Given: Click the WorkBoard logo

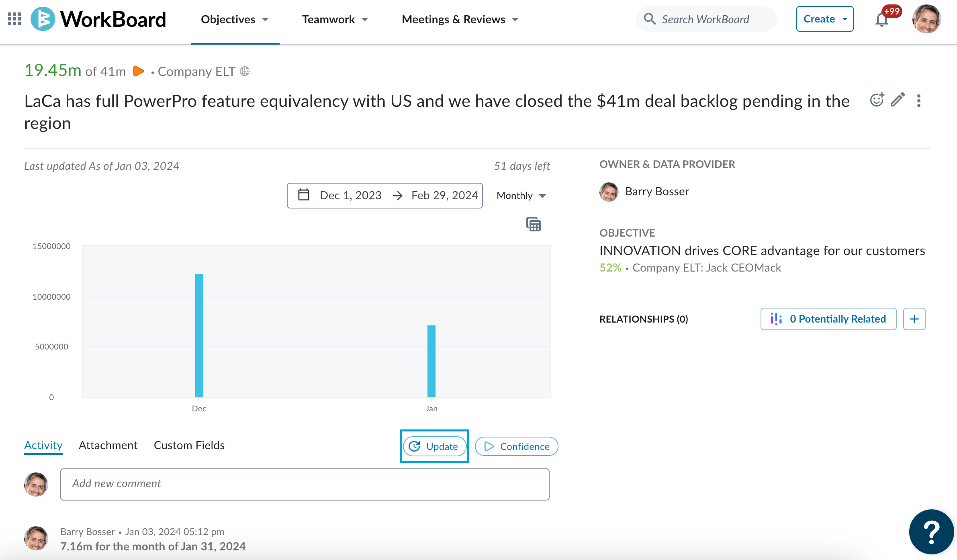Looking at the screenshot, I should pos(98,19).
